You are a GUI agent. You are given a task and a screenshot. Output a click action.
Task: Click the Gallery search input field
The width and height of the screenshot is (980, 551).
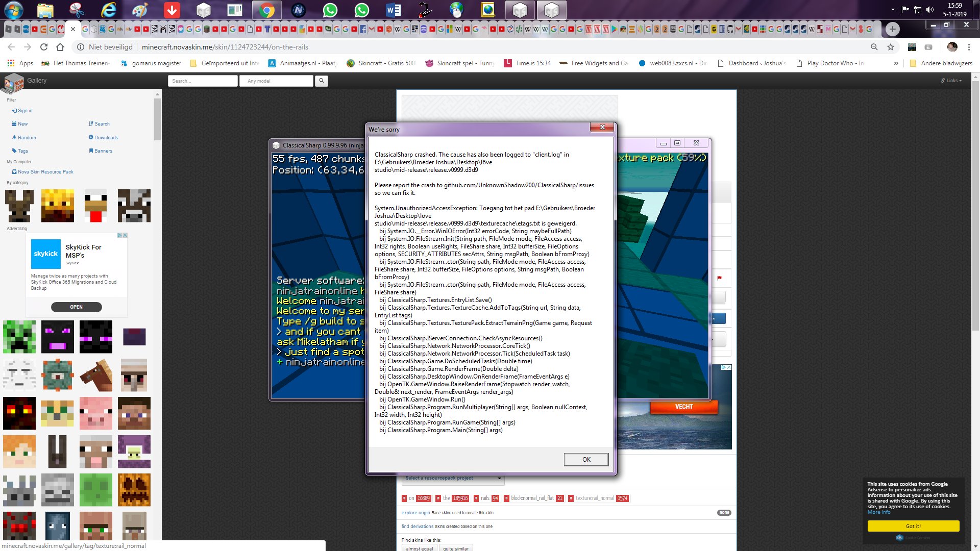pos(203,81)
